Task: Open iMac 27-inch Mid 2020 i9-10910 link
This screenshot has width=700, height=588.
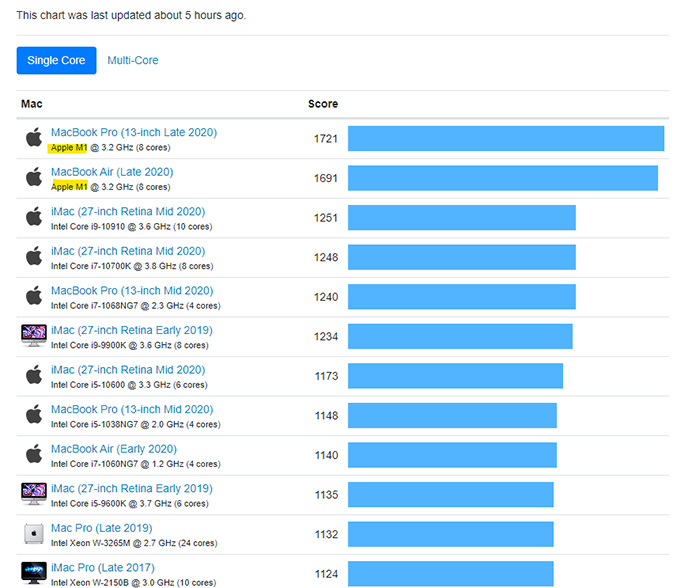Action: 128,211
